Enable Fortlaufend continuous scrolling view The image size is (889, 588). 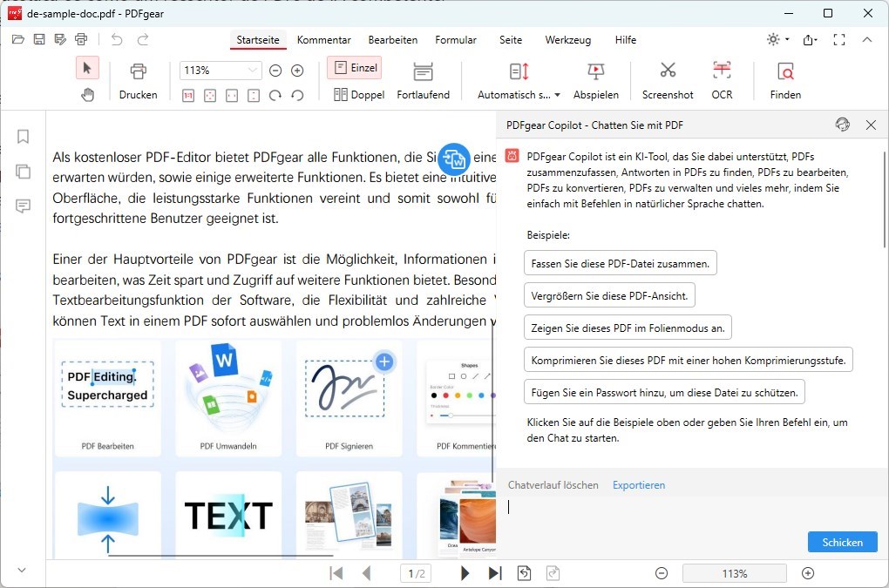tap(424, 78)
